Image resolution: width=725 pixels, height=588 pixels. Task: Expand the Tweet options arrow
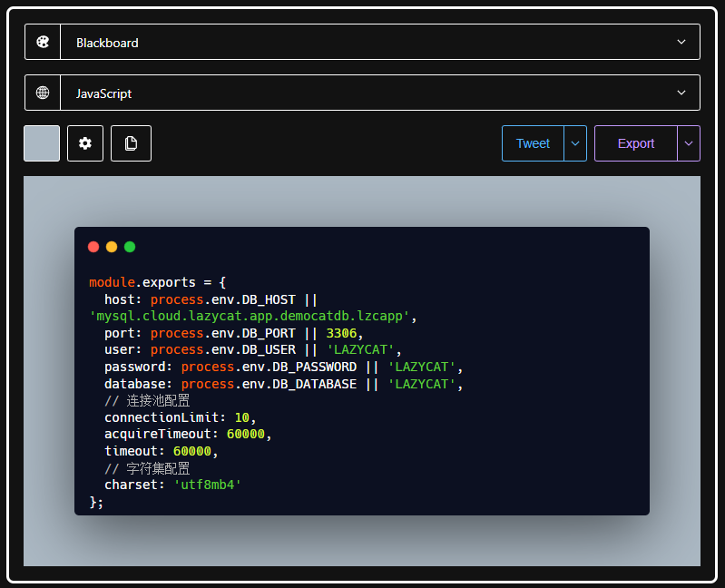tap(575, 143)
